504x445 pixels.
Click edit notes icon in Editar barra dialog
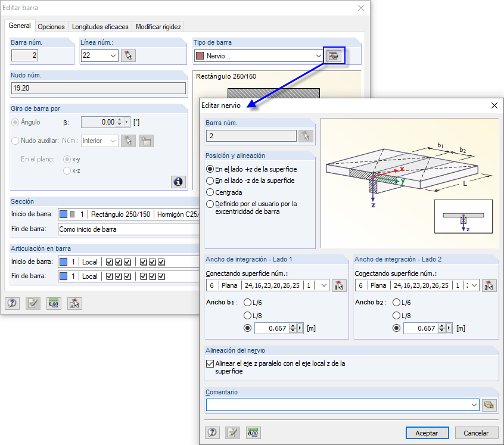[x=33, y=303]
